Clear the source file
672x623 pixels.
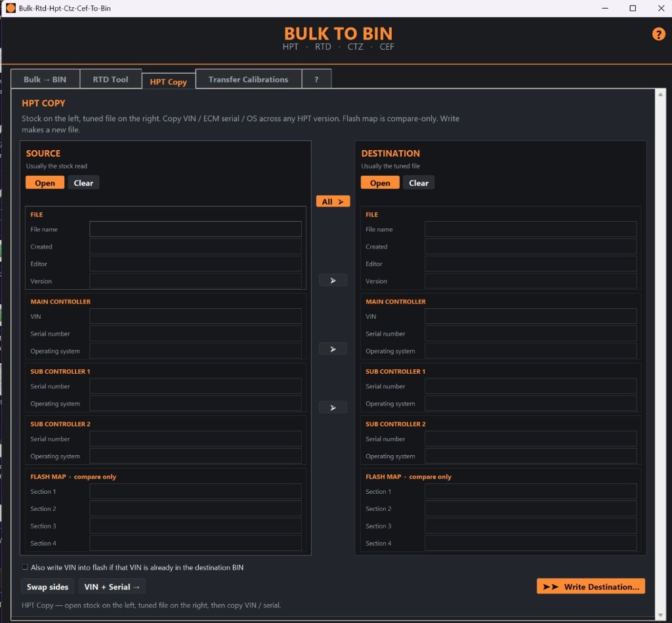(x=83, y=183)
